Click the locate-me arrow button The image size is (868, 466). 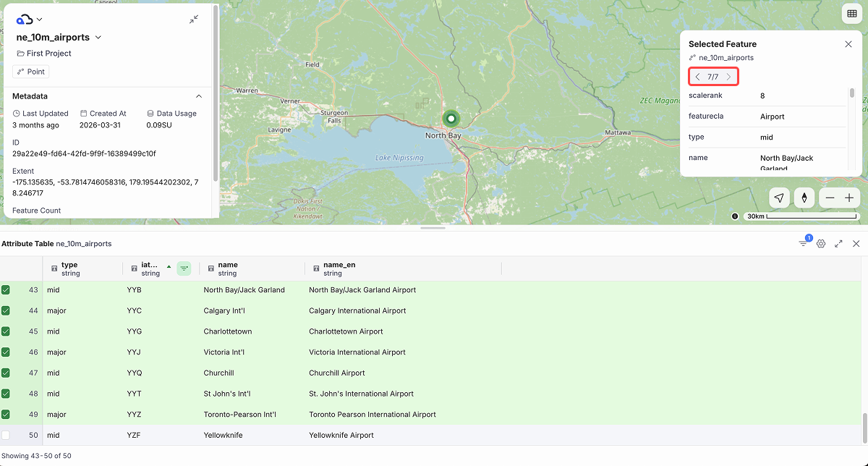[x=779, y=198]
